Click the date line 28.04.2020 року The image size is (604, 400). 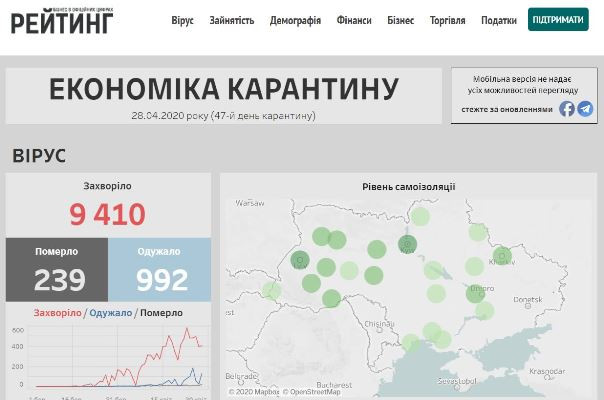point(223,116)
